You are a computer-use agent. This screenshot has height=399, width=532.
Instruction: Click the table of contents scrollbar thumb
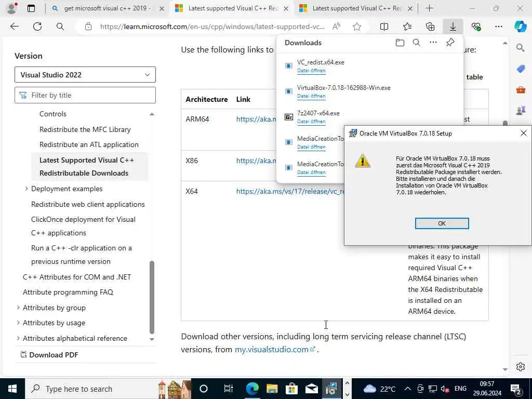[x=152, y=297]
